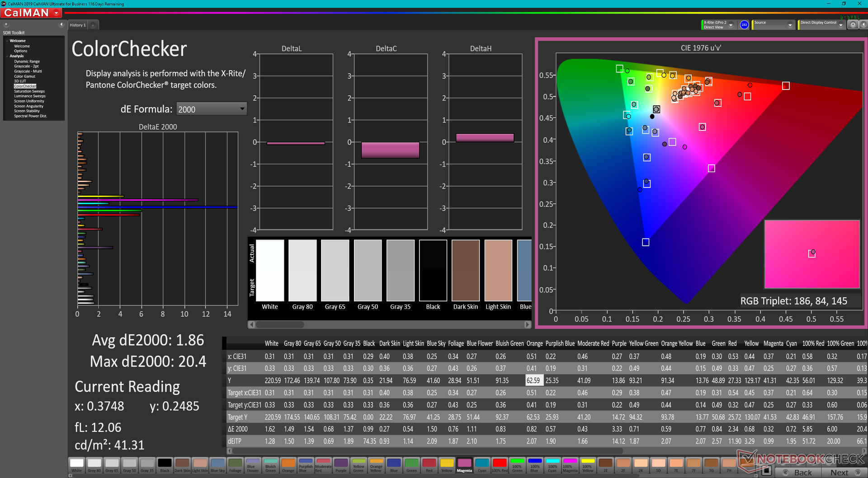Click the stop measurement square button

766,471
